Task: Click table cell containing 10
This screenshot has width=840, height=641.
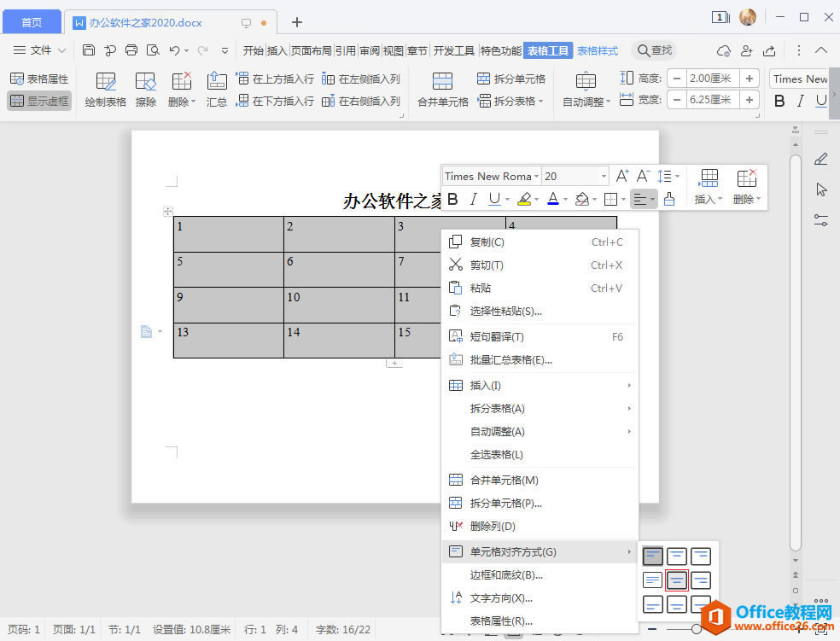Action: pyautogui.click(x=339, y=306)
